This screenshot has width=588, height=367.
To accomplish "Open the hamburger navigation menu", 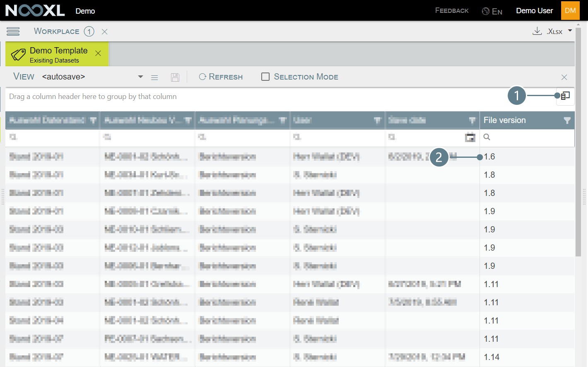I will click(13, 31).
